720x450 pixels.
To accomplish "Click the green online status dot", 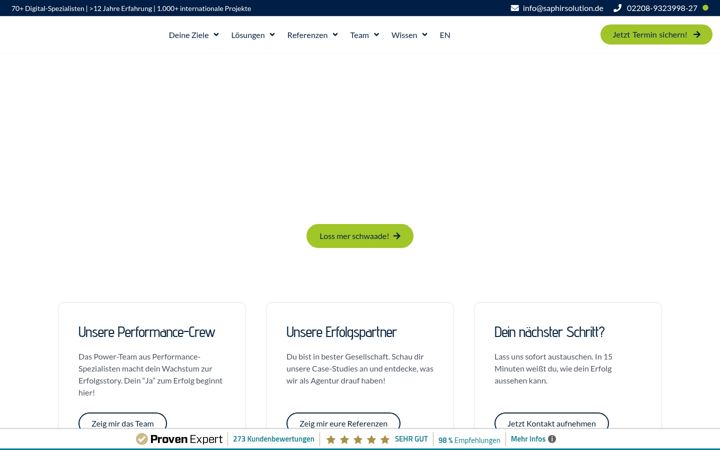I will pyautogui.click(x=705, y=8).
